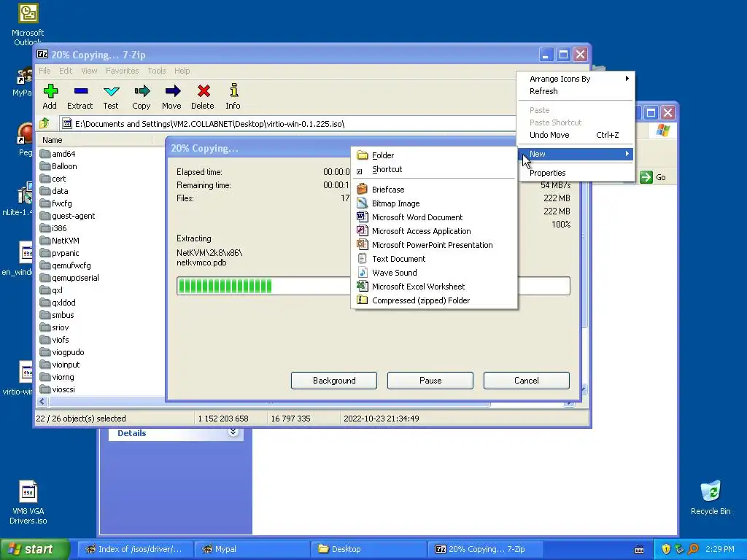Click the horizontal scrollbar left arrow
This screenshot has height=560, width=747.
pyautogui.click(x=42, y=402)
